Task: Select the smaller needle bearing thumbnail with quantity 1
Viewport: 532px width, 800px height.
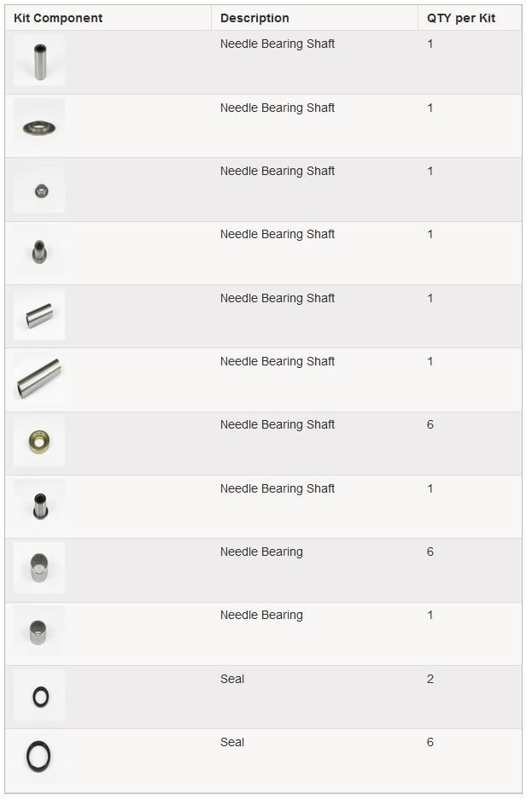Action: point(39,631)
